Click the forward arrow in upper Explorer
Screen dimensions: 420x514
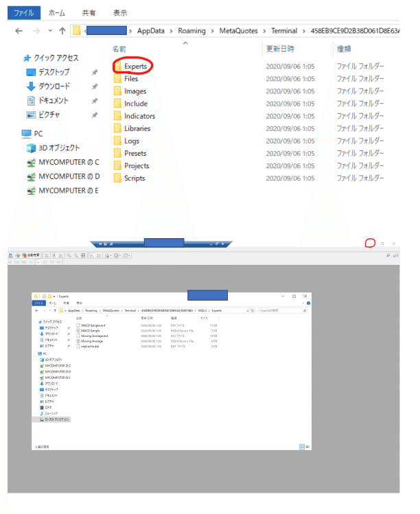[x=36, y=31]
